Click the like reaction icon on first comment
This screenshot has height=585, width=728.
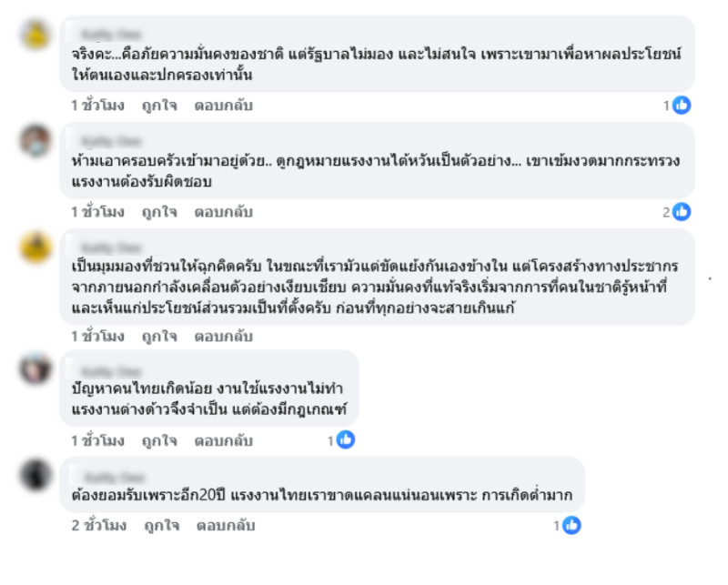[682, 106]
